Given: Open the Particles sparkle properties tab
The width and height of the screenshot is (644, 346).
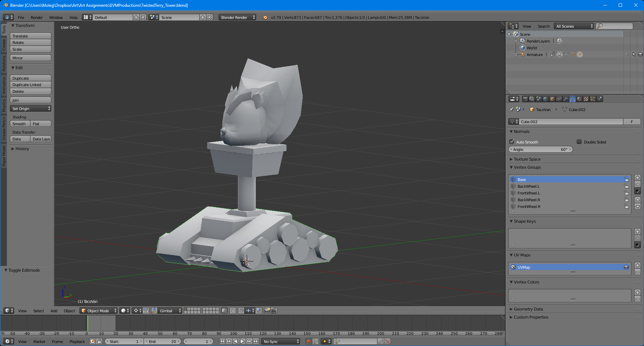Looking at the screenshot, I should coord(593,99).
